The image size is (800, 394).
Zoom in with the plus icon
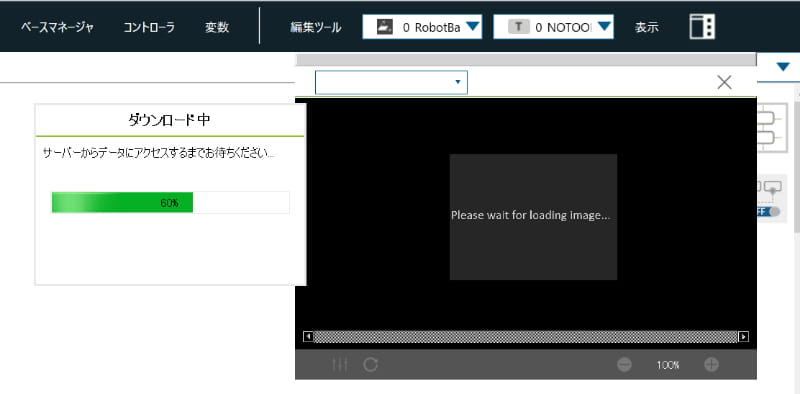tap(712, 365)
